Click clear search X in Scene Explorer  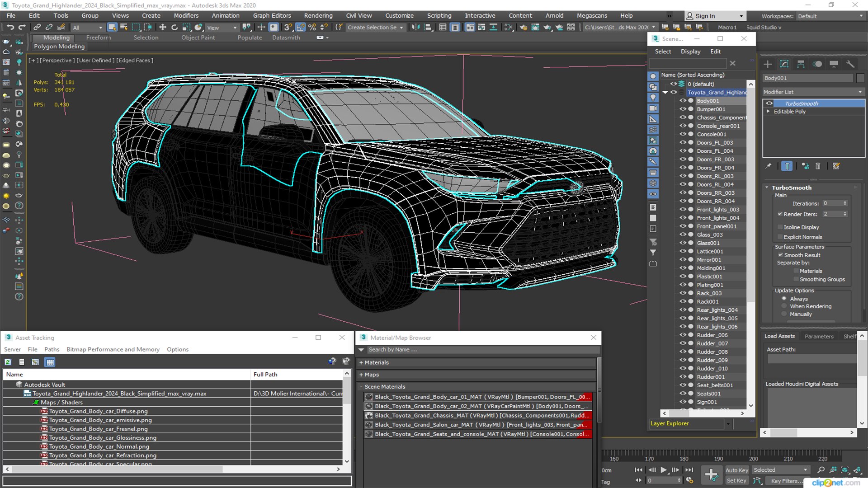(733, 63)
